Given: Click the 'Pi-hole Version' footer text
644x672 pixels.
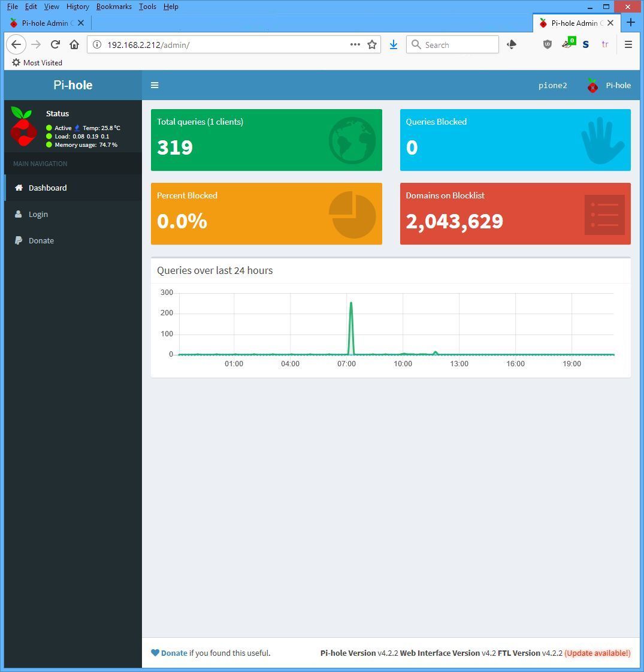Looking at the screenshot, I should [348, 653].
